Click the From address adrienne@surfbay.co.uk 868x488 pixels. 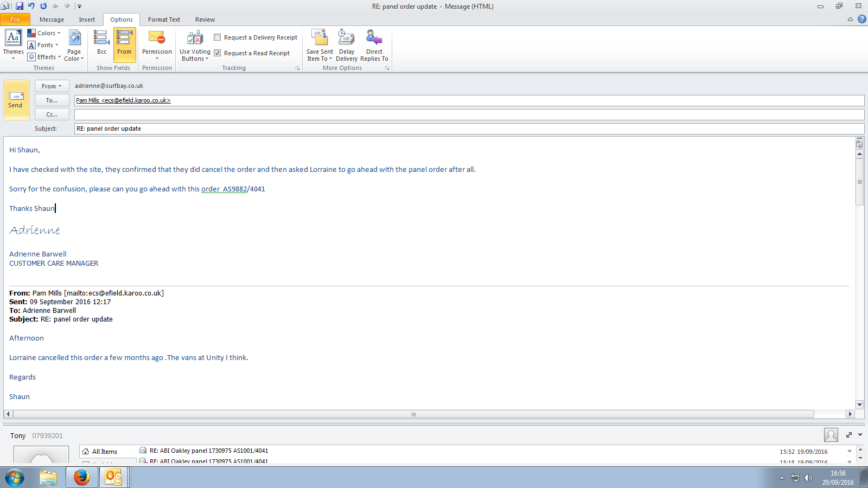click(109, 86)
